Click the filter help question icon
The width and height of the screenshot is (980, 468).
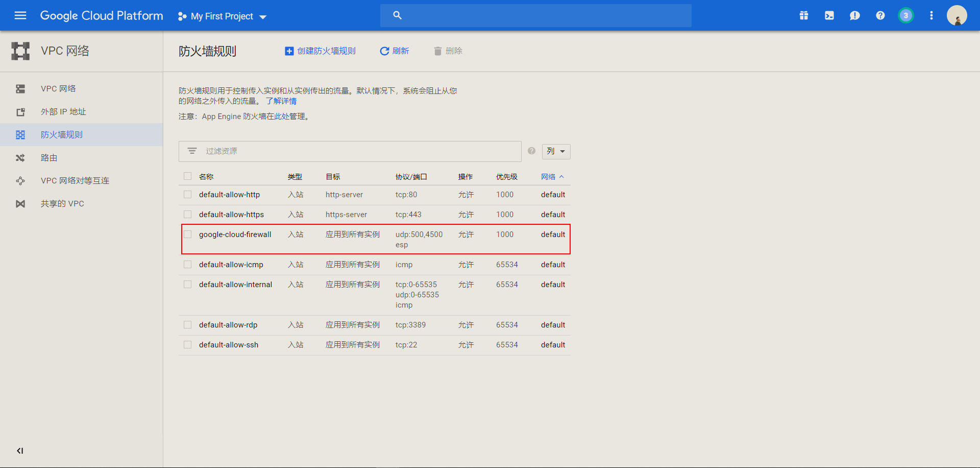pyautogui.click(x=531, y=151)
